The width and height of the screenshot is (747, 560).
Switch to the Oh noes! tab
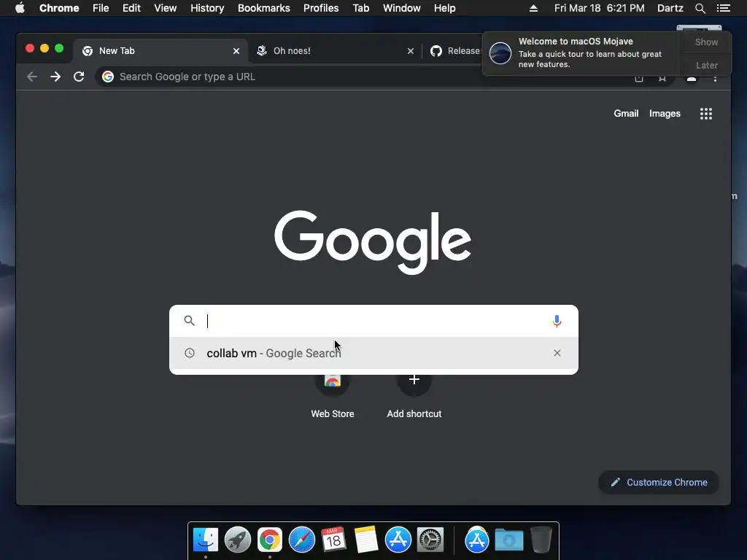pos(335,51)
